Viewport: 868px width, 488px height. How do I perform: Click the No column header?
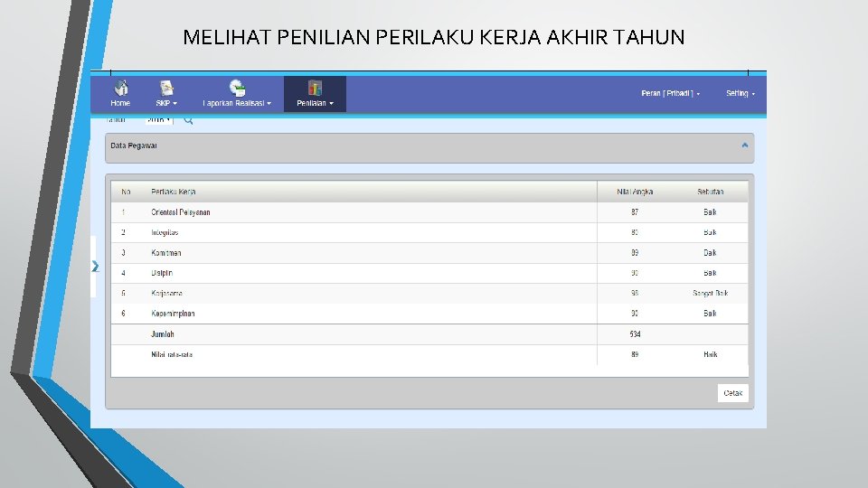coord(126,192)
